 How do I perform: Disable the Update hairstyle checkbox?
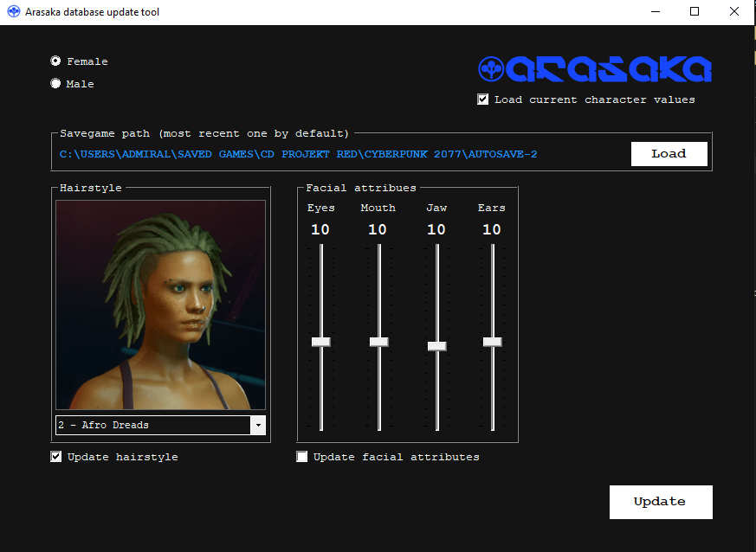tap(56, 457)
